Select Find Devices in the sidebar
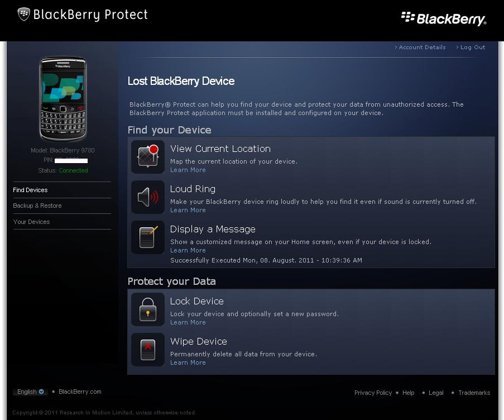Image resolution: width=504 pixels, height=420 pixels. 30,190
